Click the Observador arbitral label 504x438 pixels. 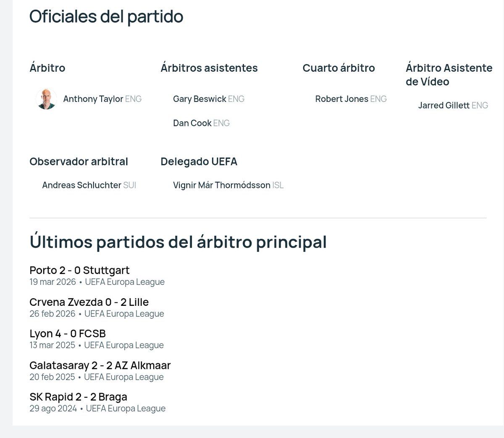click(x=79, y=162)
